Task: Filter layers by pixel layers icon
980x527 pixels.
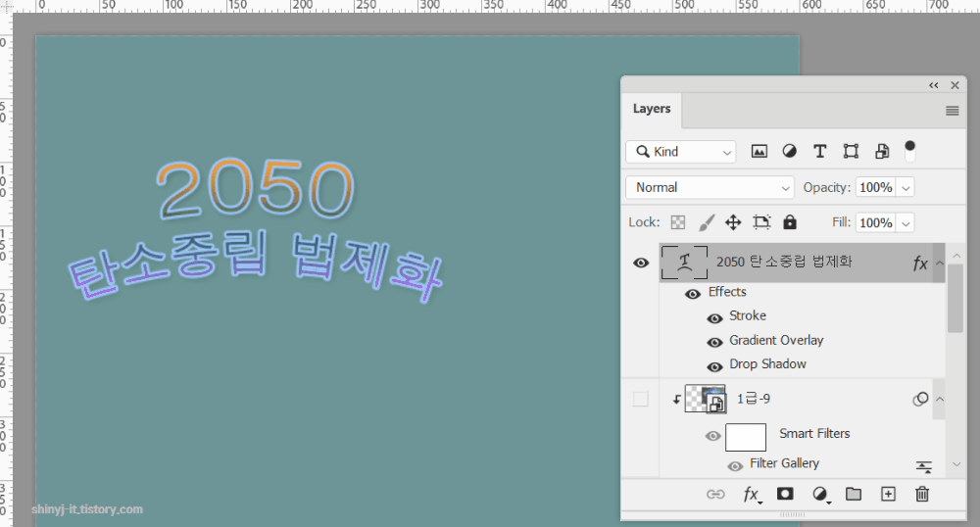Action: pos(759,151)
